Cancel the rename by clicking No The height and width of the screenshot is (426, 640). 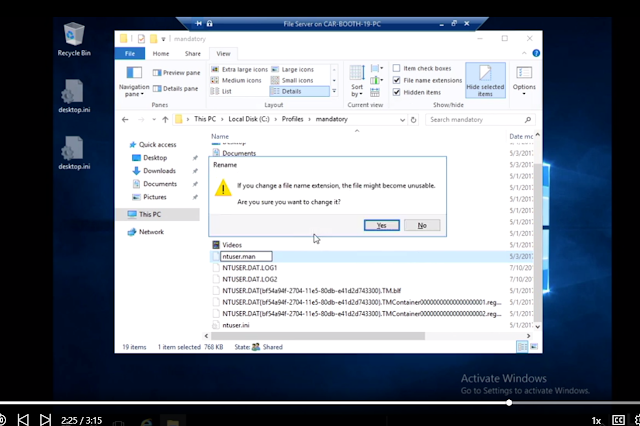point(422,225)
